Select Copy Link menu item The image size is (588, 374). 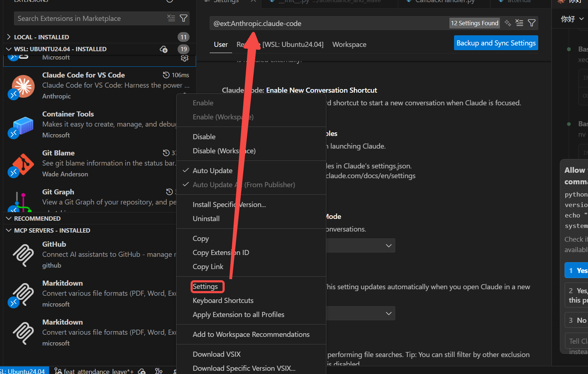(x=208, y=267)
